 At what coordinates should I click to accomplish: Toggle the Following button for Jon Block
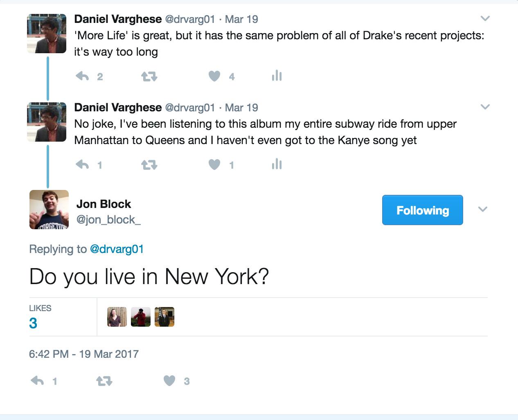pyautogui.click(x=422, y=210)
